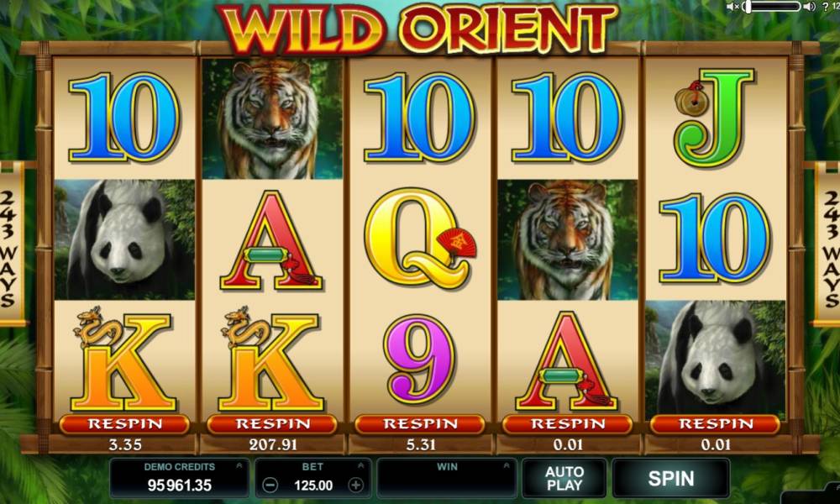Respin the fifth reel

(x=716, y=424)
